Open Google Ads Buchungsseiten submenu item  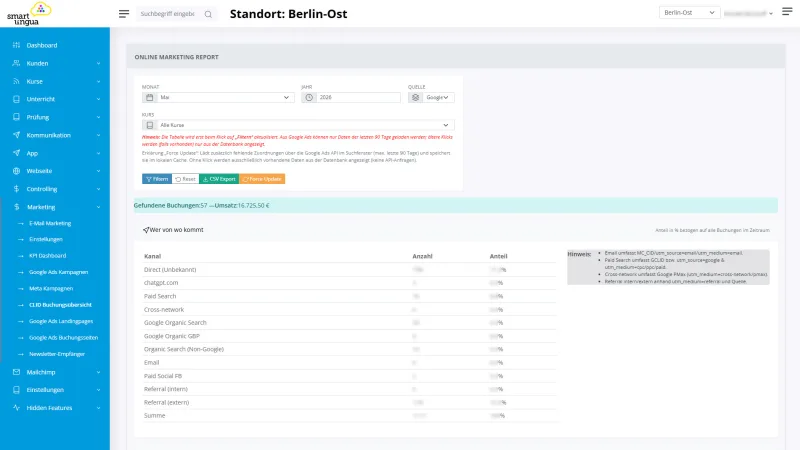point(63,338)
